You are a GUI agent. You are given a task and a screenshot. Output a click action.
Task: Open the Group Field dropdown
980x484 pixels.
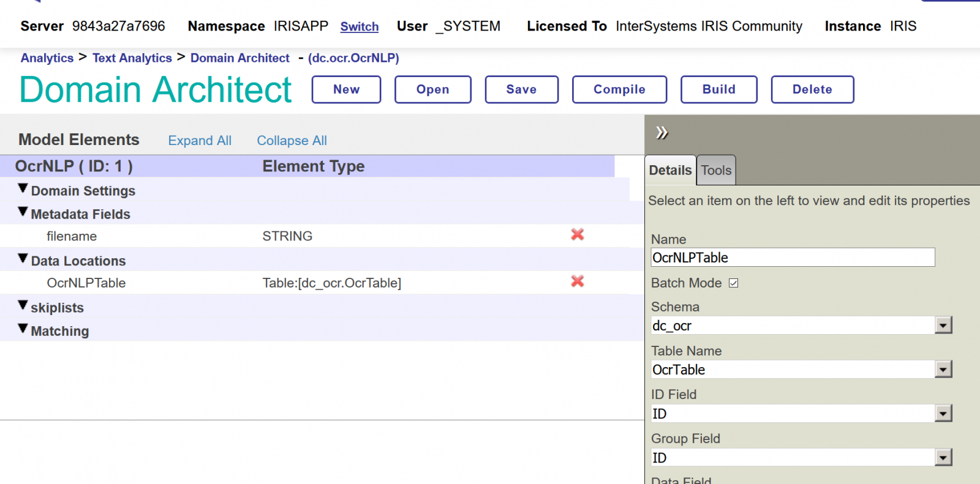(x=943, y=458)
